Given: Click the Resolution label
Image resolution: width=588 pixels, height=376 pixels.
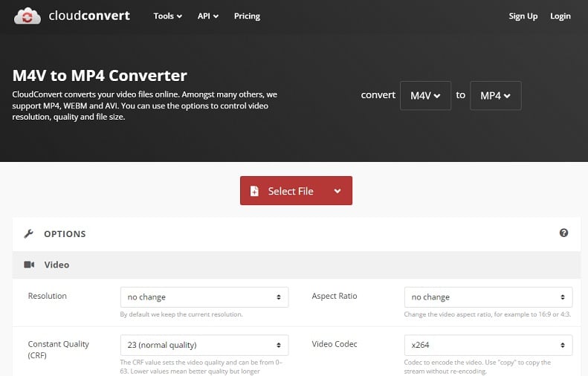Looking at the screenshot, I should coord(48,296).
